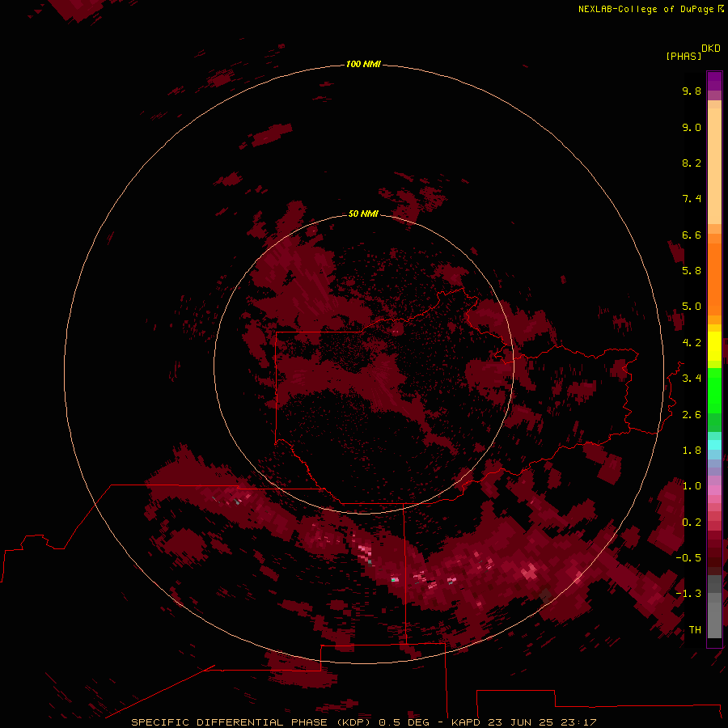Click the TH threshold label on the scale

point(695,630)
